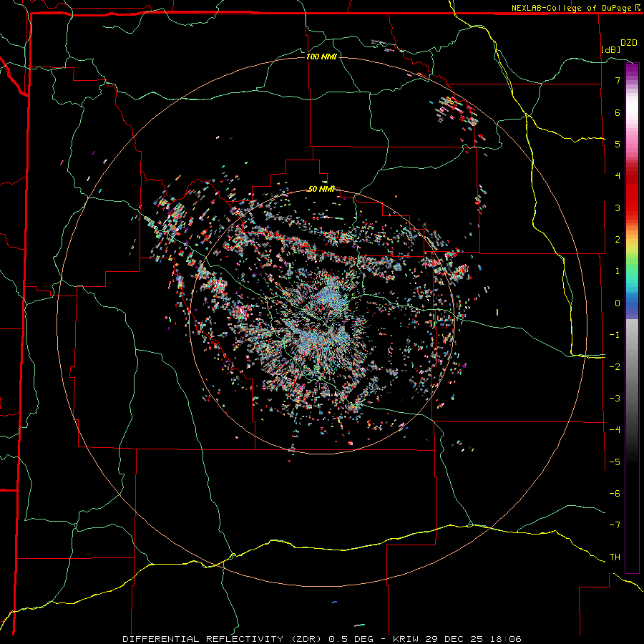Select the 5 dB mark on the color scale
Image resolution: width=644 pixels, height=644 pixels.
click(618, 144)
